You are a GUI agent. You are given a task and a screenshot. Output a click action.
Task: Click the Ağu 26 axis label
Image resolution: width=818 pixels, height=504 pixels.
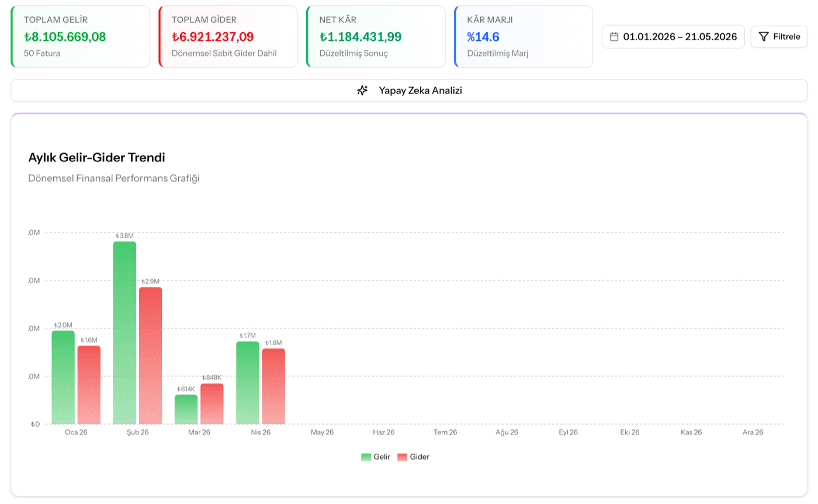507,432
